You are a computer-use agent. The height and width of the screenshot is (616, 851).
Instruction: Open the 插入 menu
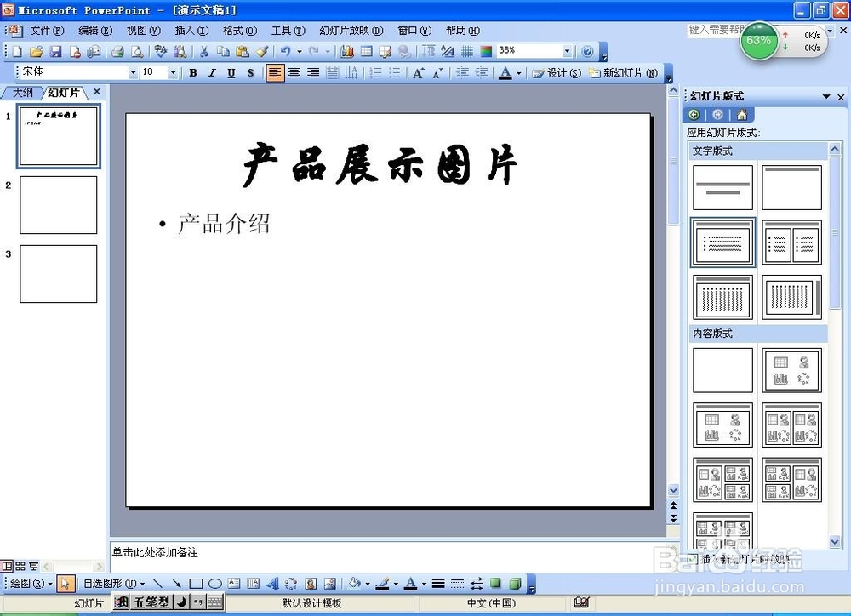tap(191, 30)
